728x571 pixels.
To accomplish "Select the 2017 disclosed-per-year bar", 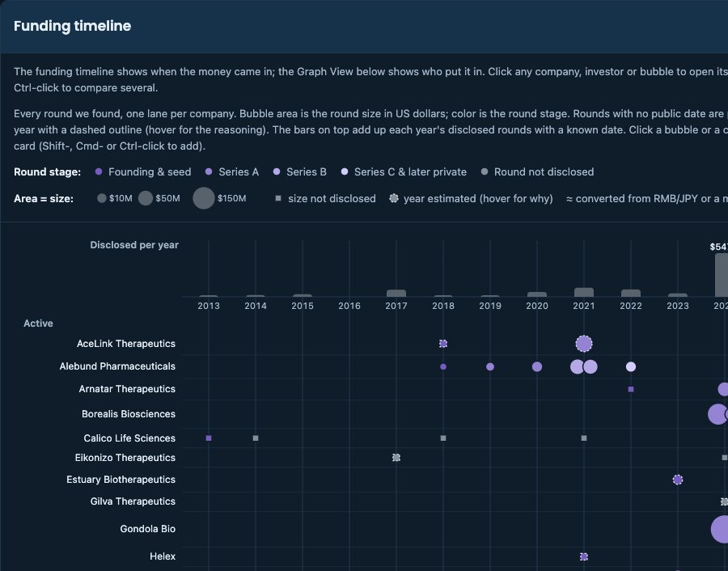I will pos(396,294).
